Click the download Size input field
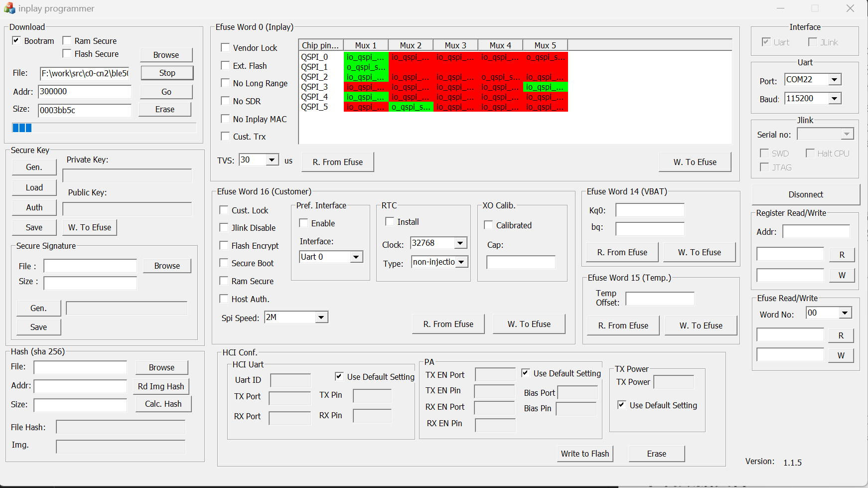Viewport: 868px width, 488px height. pos(85,110)
